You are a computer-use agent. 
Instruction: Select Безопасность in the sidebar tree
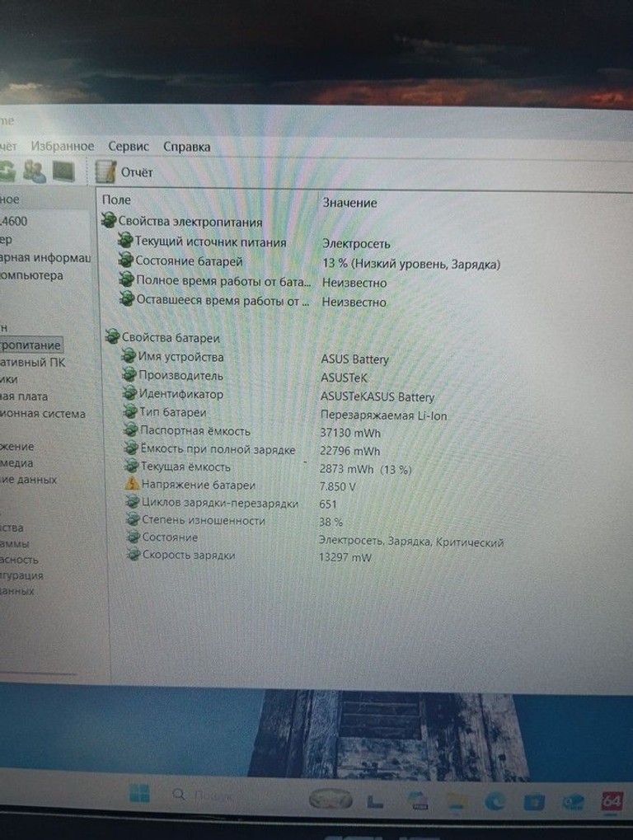click(x=19, y=559)
